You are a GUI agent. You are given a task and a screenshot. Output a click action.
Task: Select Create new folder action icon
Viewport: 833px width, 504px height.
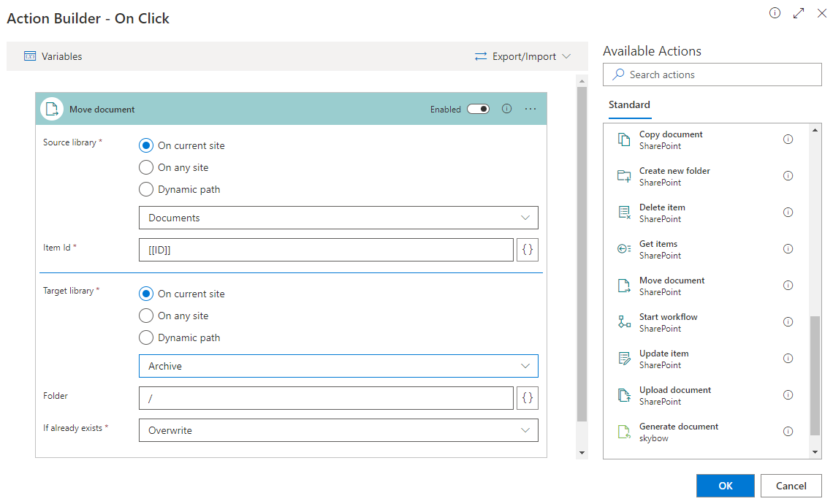tap(624, 176)
